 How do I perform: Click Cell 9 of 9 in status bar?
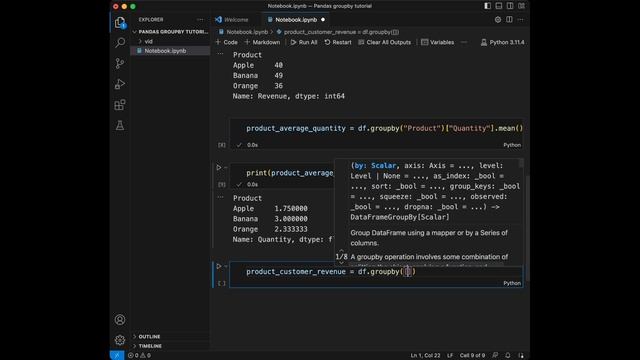(x=472, y=356)
